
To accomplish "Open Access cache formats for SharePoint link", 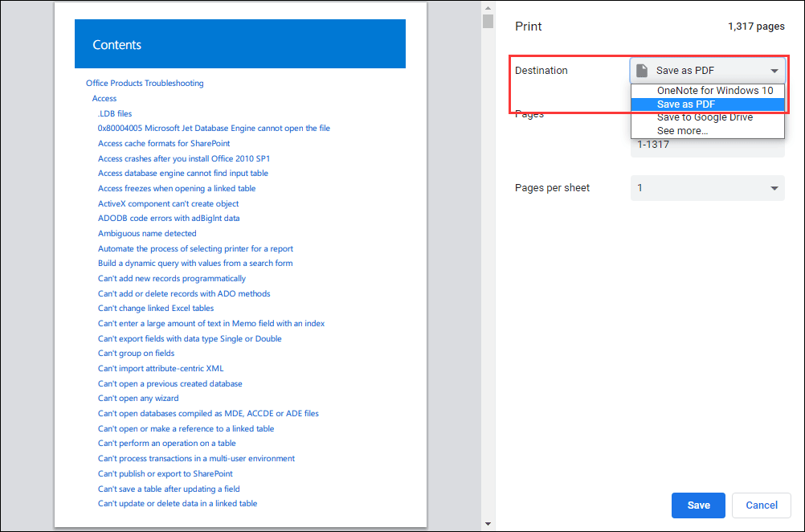I will [164, 143].
